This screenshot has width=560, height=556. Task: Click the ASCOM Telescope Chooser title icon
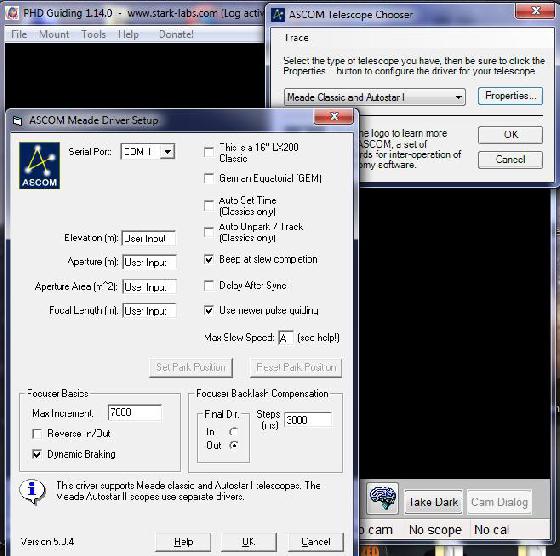278,15
